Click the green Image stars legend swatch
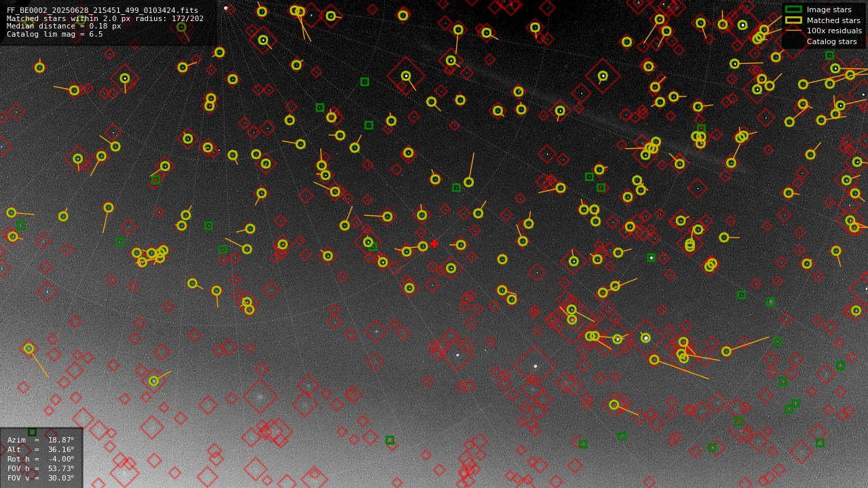This screenshot has width=868, height=488. coord(793,10)
